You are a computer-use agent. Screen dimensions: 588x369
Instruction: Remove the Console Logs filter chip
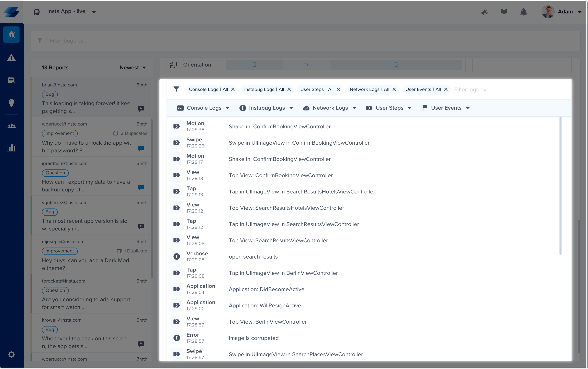pyautogui.click(x=233, y=90)
